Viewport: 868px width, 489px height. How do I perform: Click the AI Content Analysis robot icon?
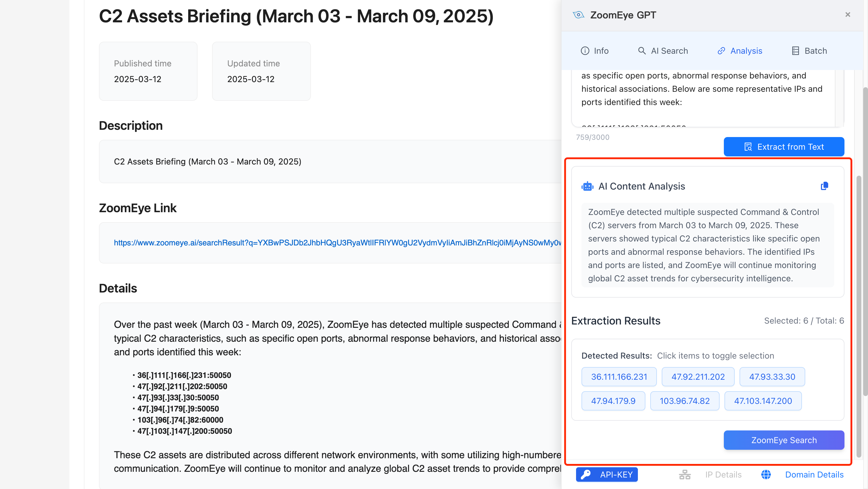[x=587, y=186]
